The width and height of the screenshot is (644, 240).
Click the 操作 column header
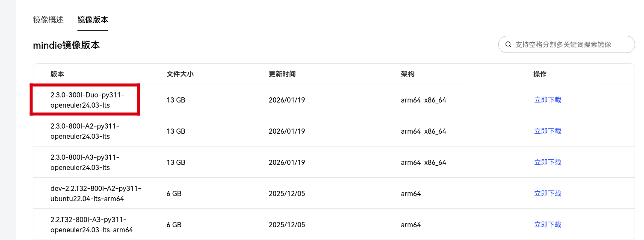pos(540,74)
